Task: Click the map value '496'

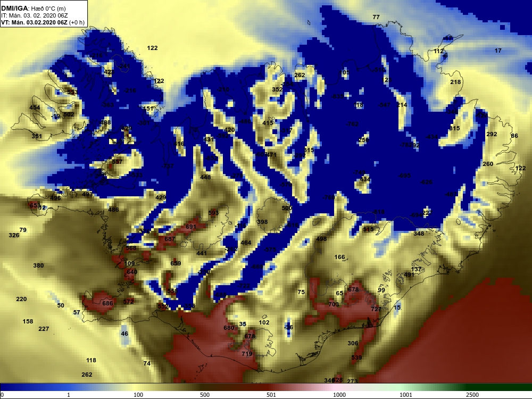Action: point(55,198)
